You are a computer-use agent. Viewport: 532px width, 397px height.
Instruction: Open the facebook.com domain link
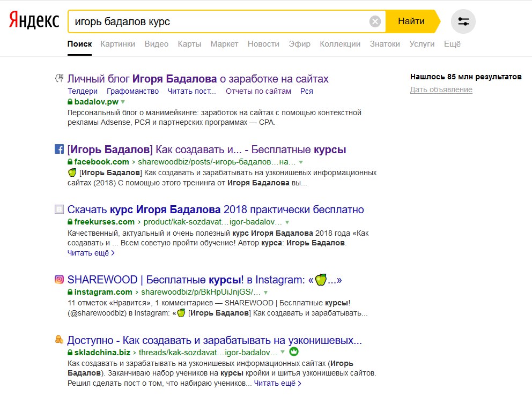coord(101,162)
